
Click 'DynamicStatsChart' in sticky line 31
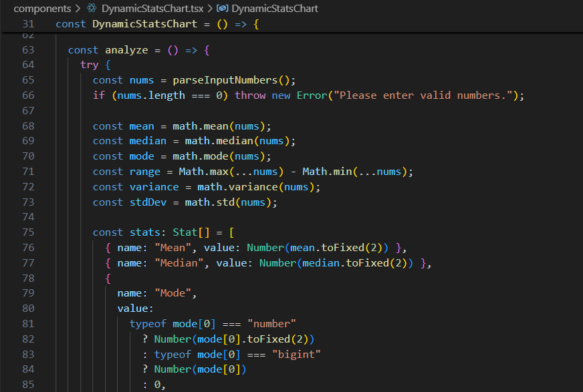[144, 24]
